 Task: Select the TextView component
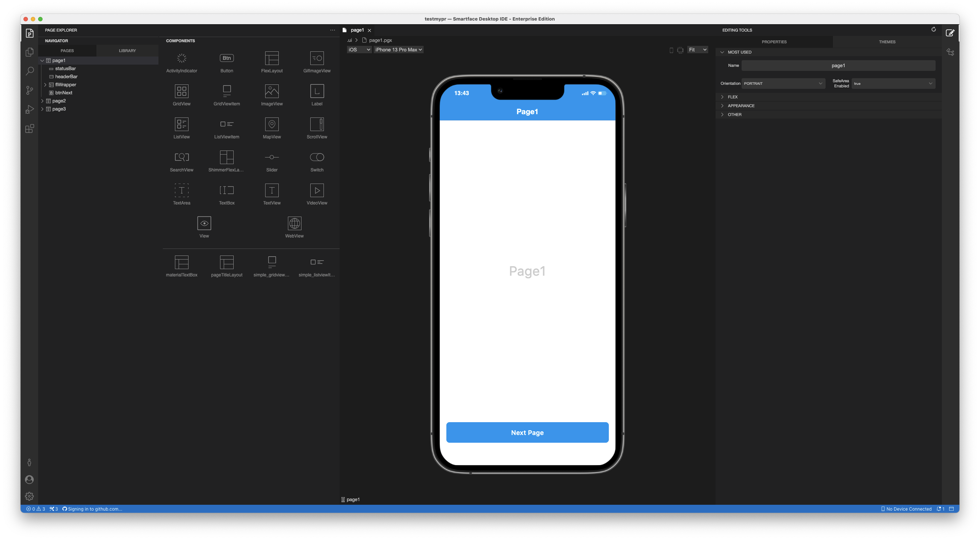[272, 195]
